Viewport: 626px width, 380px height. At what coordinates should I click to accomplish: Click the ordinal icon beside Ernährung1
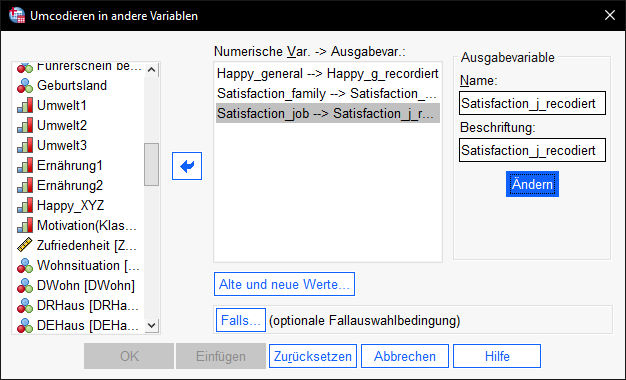[x=25, y=165]
